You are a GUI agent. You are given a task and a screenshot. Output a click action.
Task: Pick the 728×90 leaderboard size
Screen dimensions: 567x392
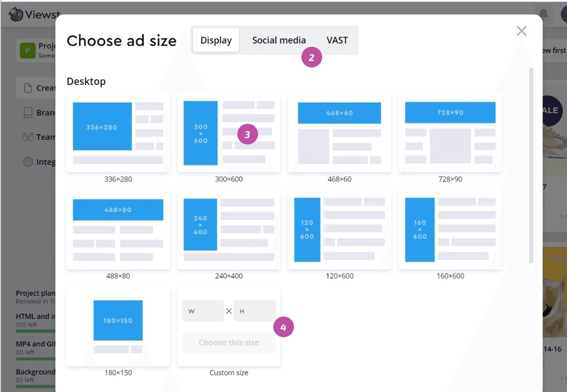point(450,133)
